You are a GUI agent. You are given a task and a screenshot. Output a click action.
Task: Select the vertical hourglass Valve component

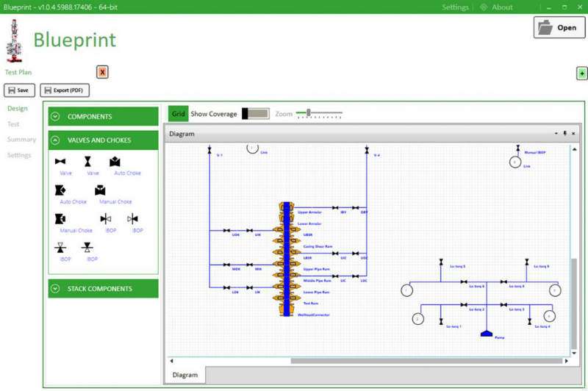tap(87, 161)
